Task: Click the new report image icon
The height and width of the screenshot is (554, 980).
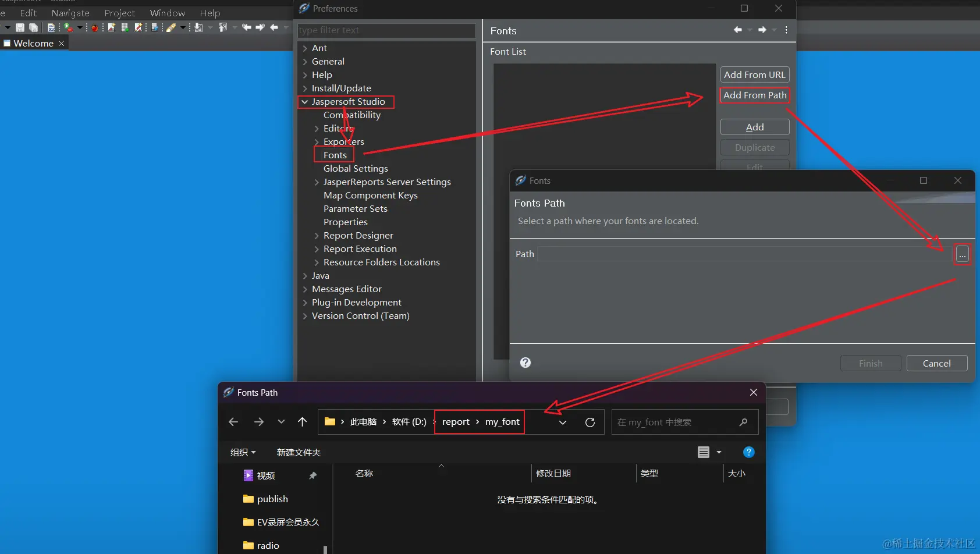Action: (x=112, y=27)
